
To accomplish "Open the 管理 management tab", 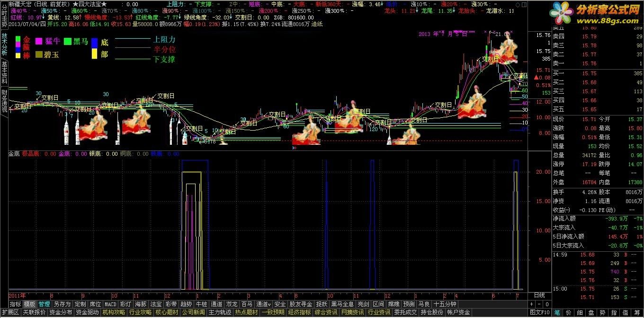I will [44, 304].
